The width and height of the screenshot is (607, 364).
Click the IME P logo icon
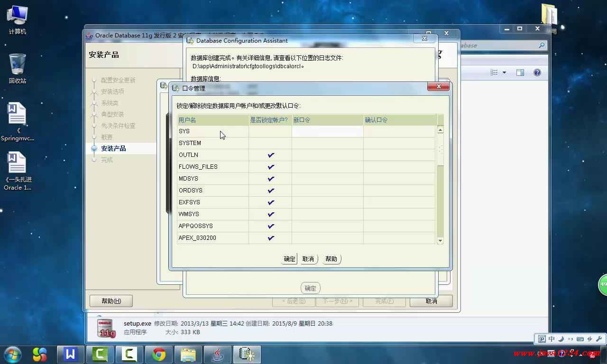tap(542, 339)
